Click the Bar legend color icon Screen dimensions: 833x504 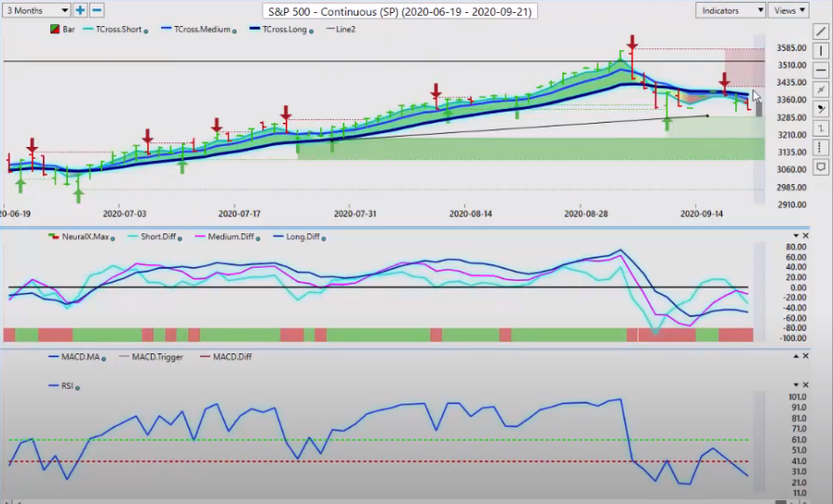click(x=54, y=29)
